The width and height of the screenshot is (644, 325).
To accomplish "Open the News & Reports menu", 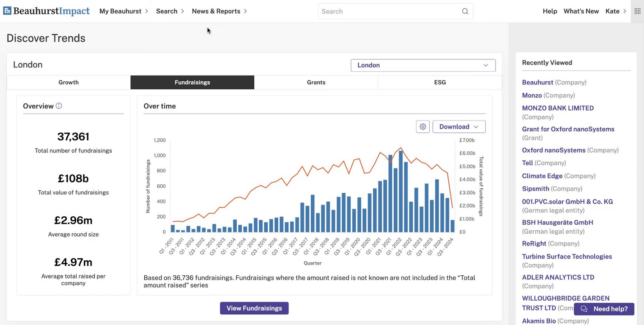I will pyautogui.click(x=219, y=11).
